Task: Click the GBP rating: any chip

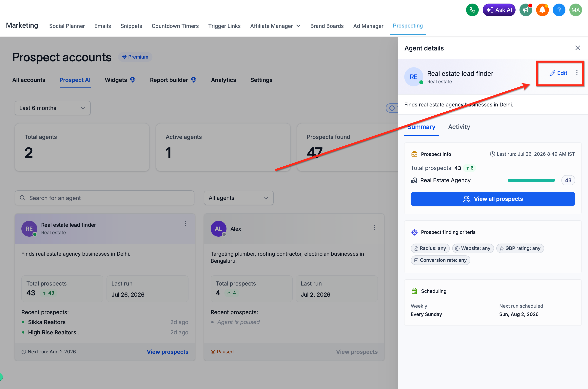Action: (520, 248)
